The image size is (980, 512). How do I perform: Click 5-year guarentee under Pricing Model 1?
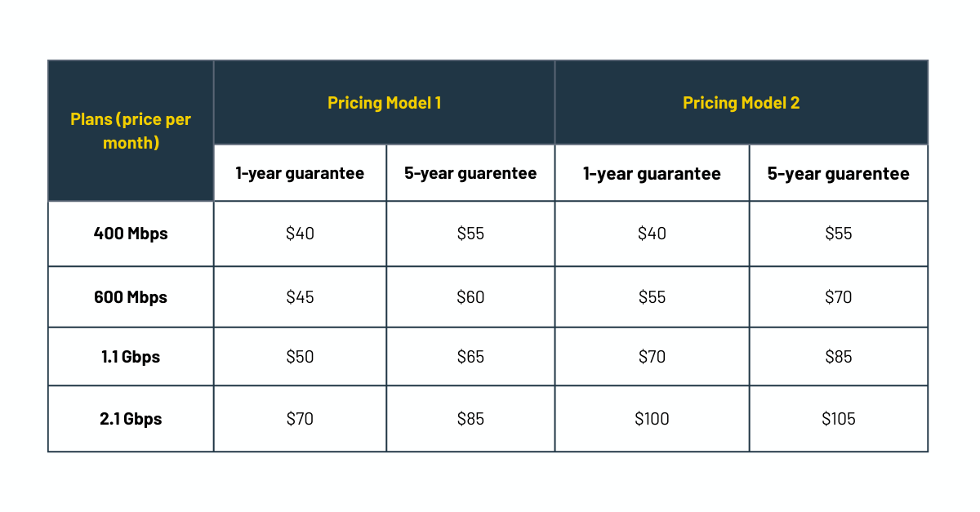[x=470, y=173]
